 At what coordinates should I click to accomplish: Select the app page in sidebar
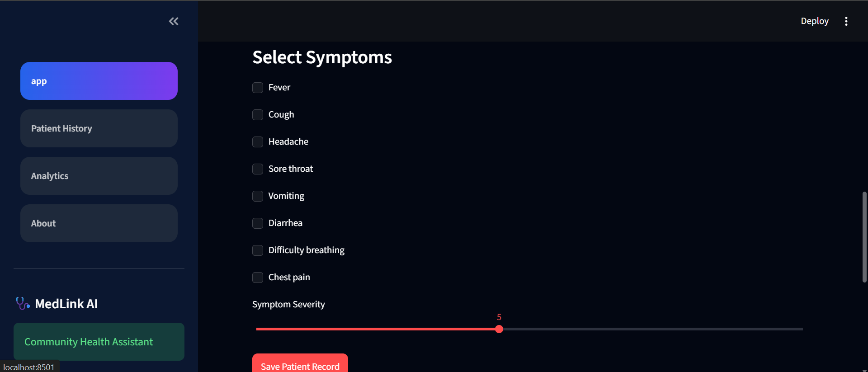(99, 81)
